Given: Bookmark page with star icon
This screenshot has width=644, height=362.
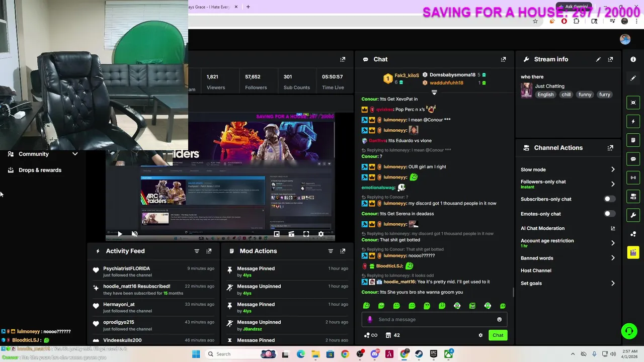Looking at the screenshot, I should click(535, 21).
